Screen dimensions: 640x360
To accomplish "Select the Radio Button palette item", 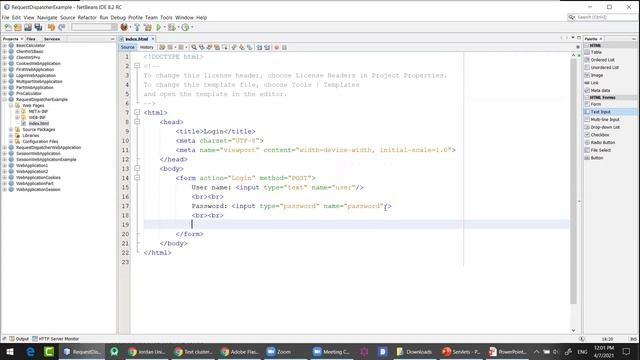I will (602, 142).
